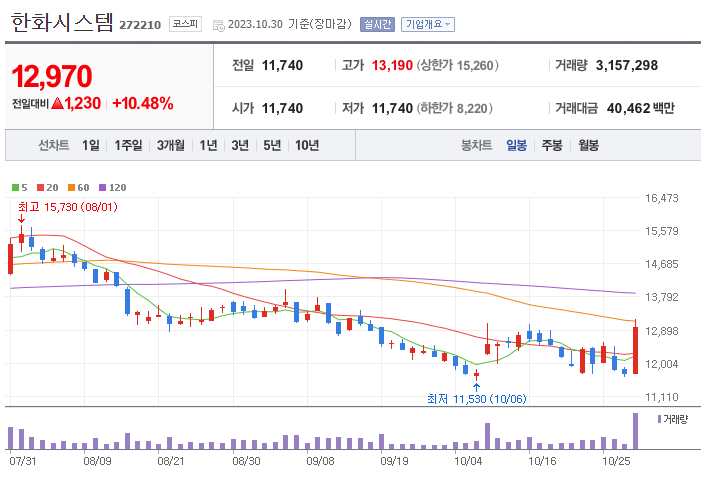The width and height of the screenshot is (701, 486).
Task: Click the 거래량 volume legend marker
Action: click(659, 419)
